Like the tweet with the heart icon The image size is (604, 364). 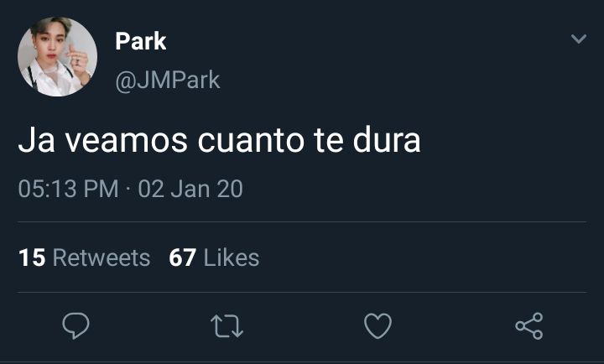377,326
